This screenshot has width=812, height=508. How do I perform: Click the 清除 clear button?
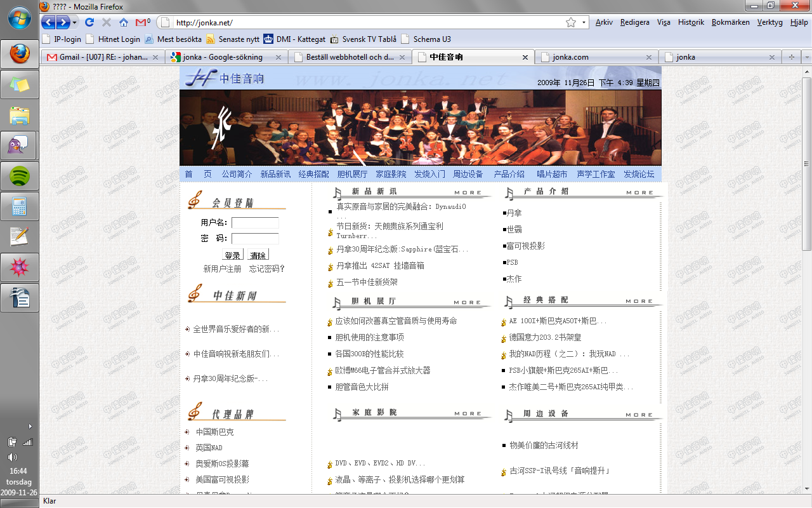pos(258,255)
